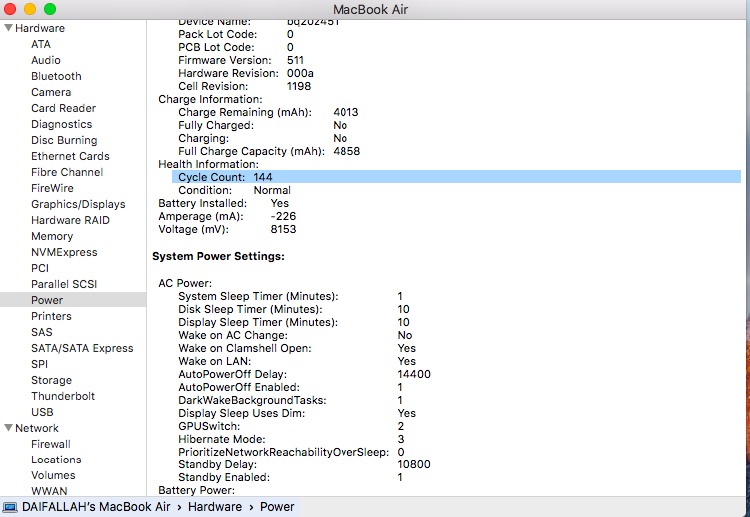Click the green zoom window button
The image size is (750, 517).
(50, 9)
